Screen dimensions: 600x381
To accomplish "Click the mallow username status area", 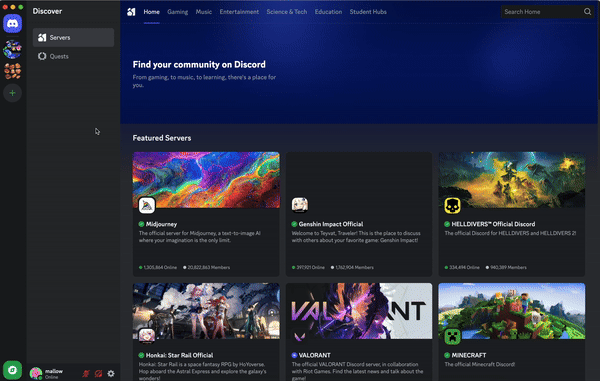I will [54, 374].
